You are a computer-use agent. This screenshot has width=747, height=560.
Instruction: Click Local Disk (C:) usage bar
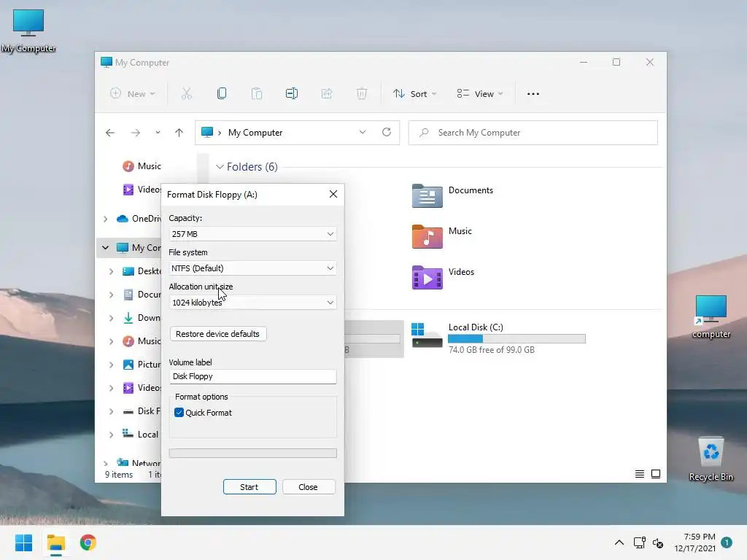516,338
